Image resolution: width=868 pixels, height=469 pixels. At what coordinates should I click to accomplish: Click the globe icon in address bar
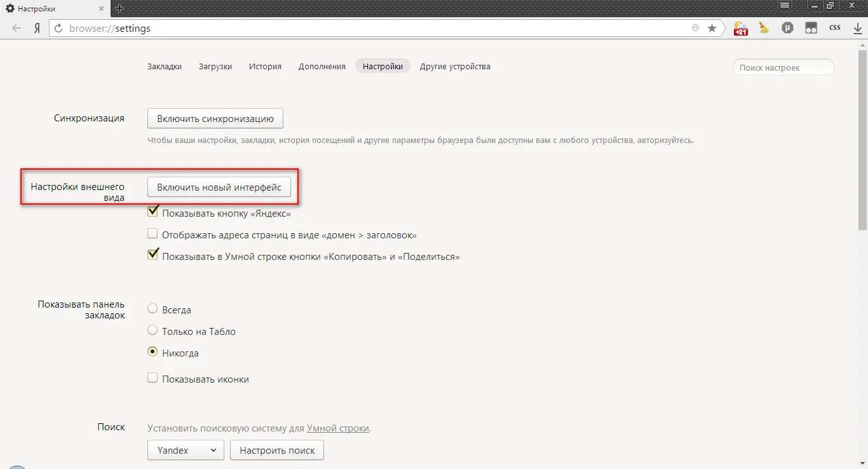click(x=696, y=28)
